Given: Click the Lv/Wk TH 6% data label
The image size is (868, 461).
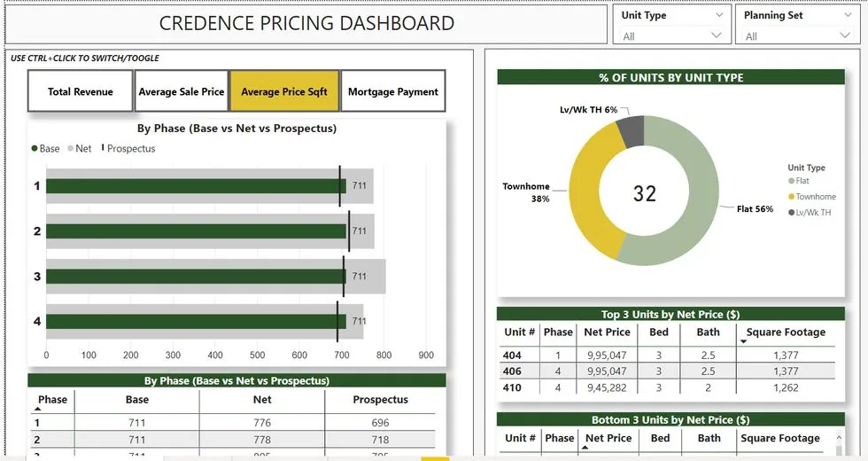Looking at the screenshot, I should [x=588, y=110].
